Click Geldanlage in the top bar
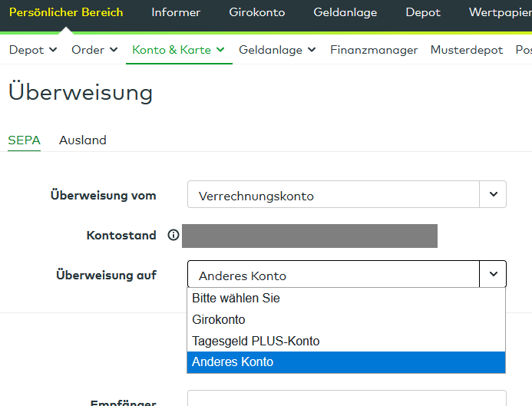This screenshot has height=406, width=532. 345,12
